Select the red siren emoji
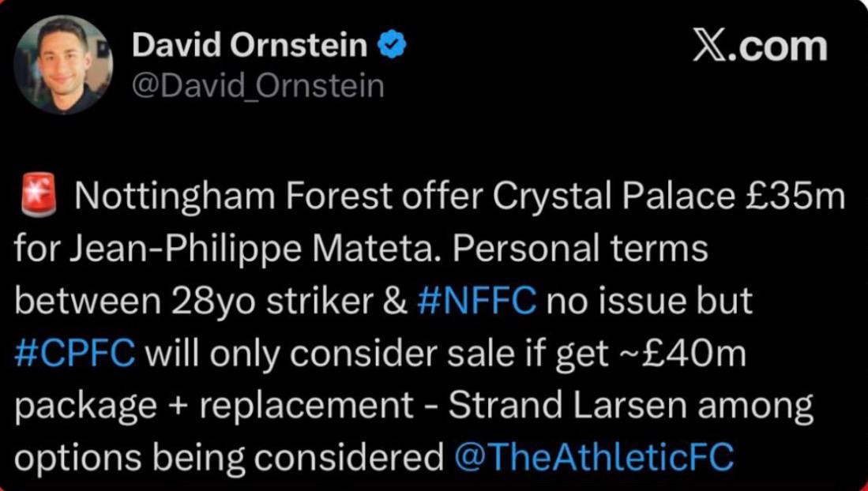This screenshot has height=491, width=868. coord(39,193)
